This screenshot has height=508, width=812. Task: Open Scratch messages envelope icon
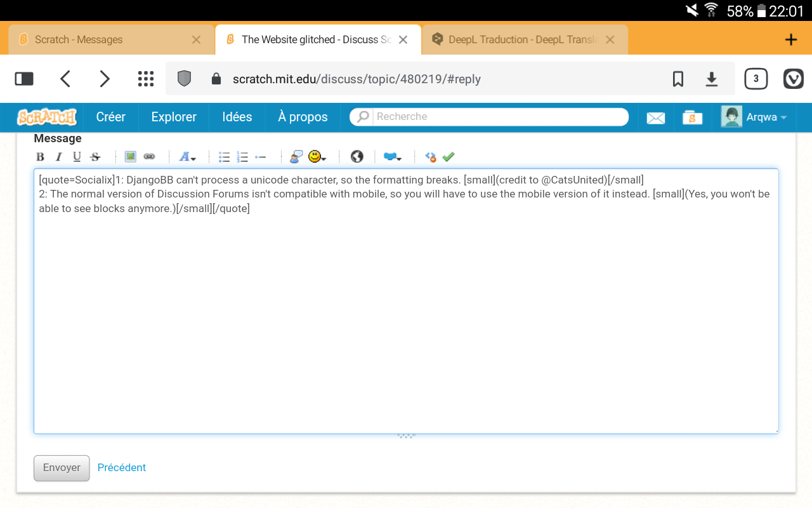(655, 117)
